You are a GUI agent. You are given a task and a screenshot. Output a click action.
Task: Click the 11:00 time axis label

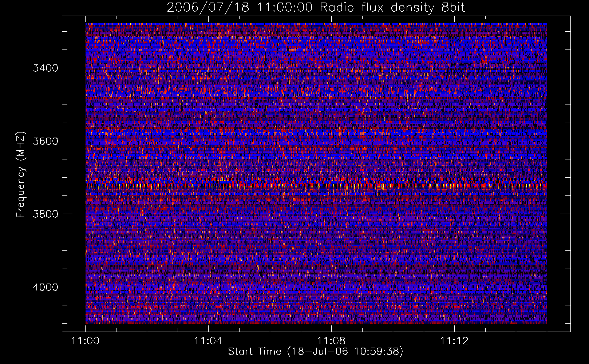pos(86,341)
